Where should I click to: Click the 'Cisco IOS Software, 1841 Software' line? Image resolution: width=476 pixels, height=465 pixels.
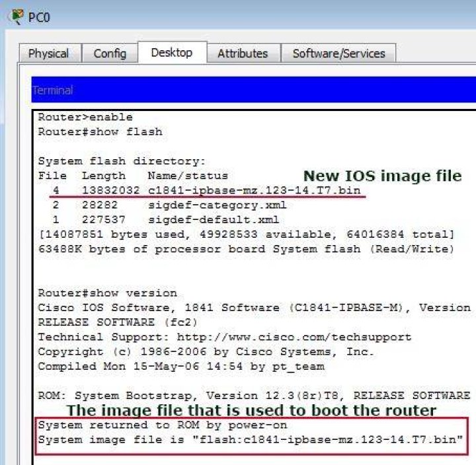255,308
